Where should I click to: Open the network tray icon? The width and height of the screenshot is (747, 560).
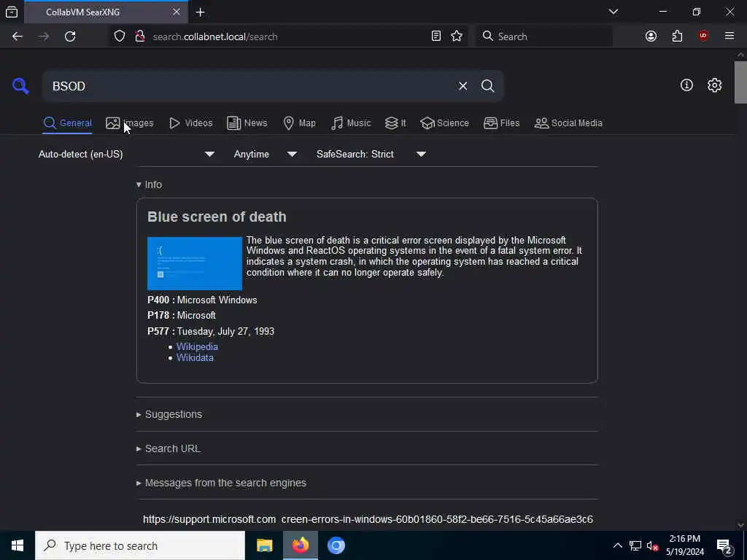coord(635,545)
